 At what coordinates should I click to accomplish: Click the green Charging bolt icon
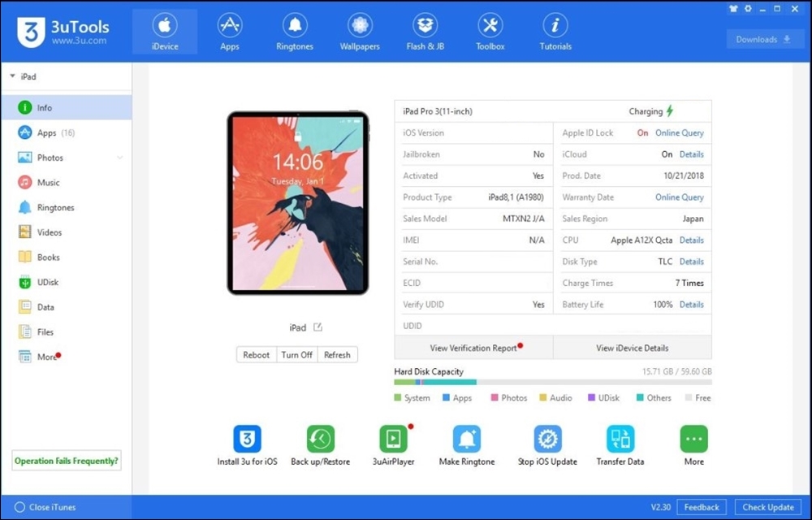coord(670,110)
